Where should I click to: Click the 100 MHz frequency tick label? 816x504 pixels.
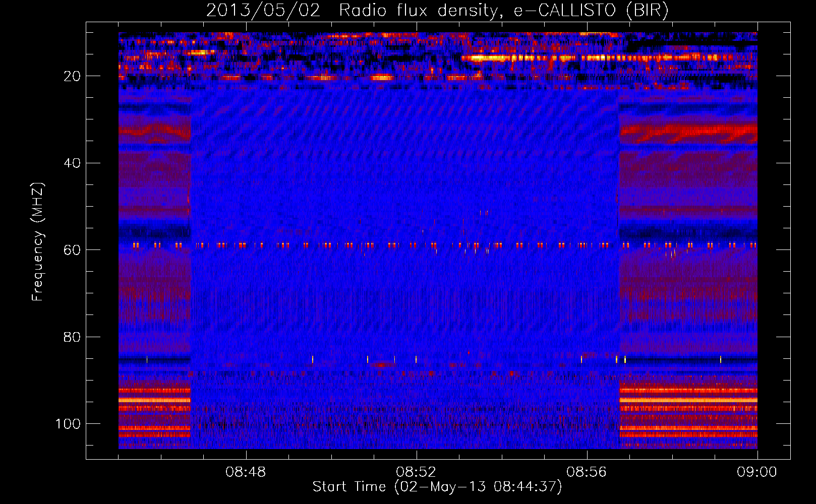pos(68,424)
